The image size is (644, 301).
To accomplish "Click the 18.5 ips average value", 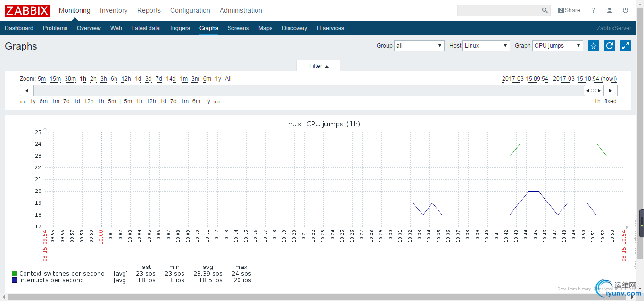I will pyautogui.click(x=211, y=280).
